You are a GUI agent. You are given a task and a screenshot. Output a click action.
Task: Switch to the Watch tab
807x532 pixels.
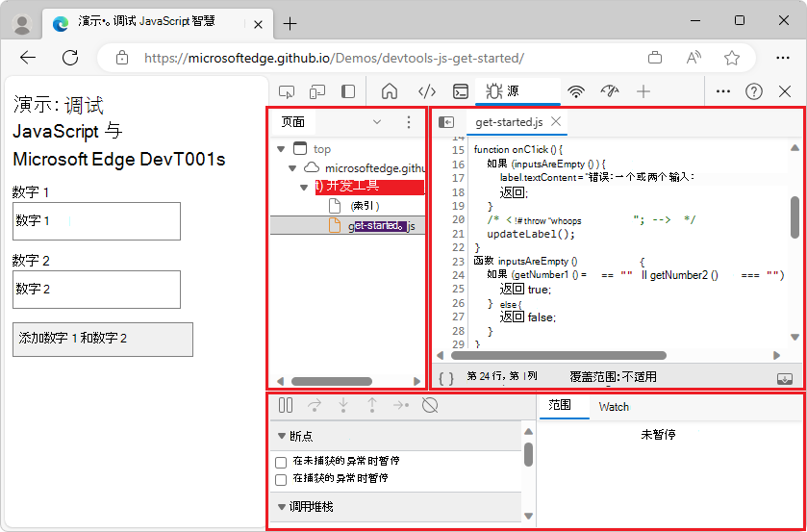[x=614, y=407]
